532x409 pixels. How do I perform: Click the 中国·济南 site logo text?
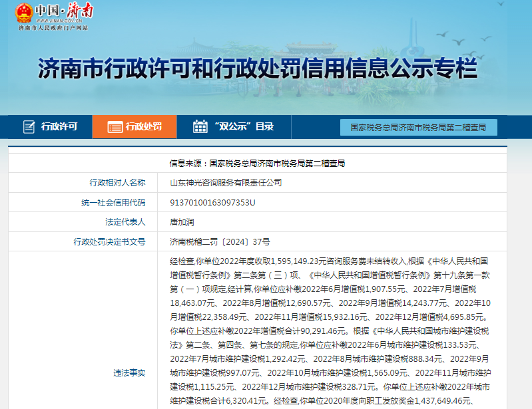click(64, 11)
